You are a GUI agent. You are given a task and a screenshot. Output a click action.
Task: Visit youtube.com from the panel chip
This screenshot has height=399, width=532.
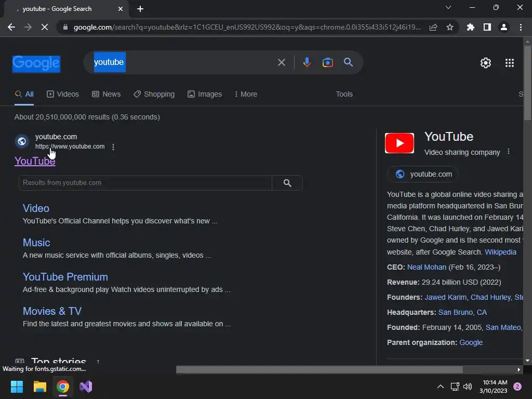pos(423,174)
